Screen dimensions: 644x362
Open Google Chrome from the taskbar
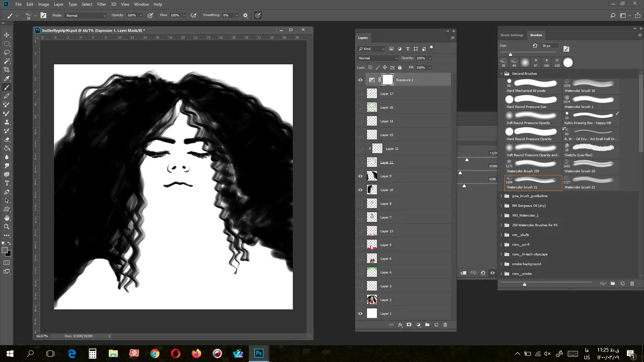[154, 353]
